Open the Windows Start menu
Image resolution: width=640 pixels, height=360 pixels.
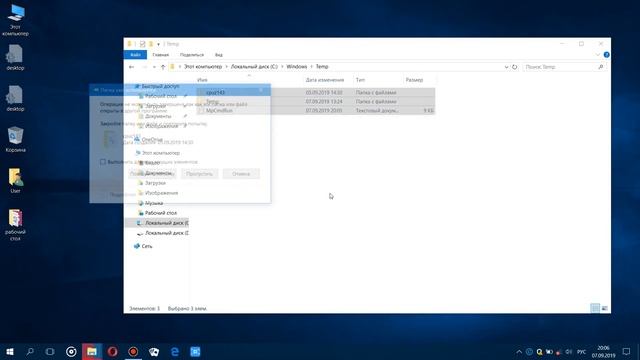pos(10,351)
